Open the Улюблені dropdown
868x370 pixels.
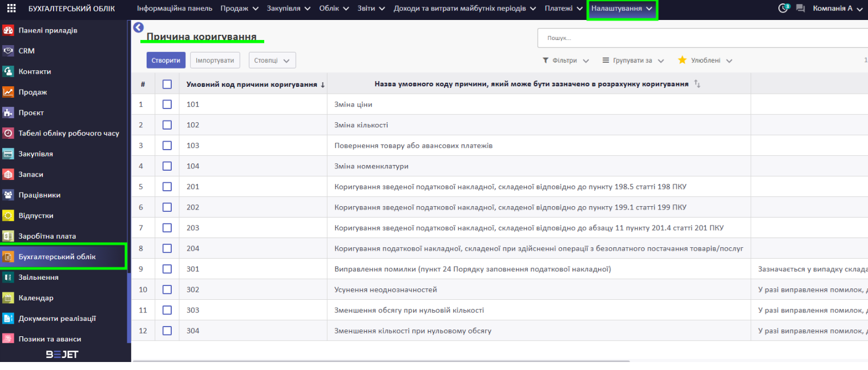coord(705,60)
